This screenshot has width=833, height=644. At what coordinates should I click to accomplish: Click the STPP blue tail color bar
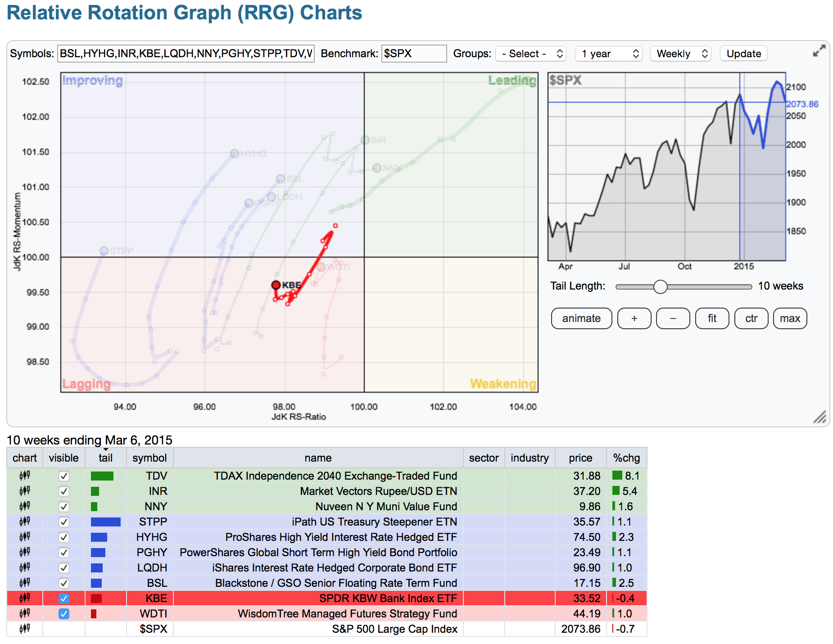pos(106,522)
